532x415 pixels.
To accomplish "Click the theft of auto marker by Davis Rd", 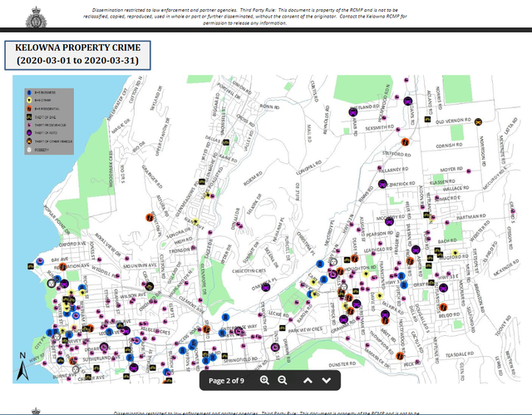I will coord(408,101).
